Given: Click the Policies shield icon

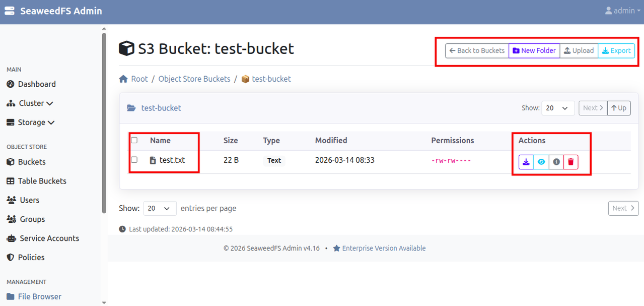Looking at the screenshot, I should (x=10, y=258).
